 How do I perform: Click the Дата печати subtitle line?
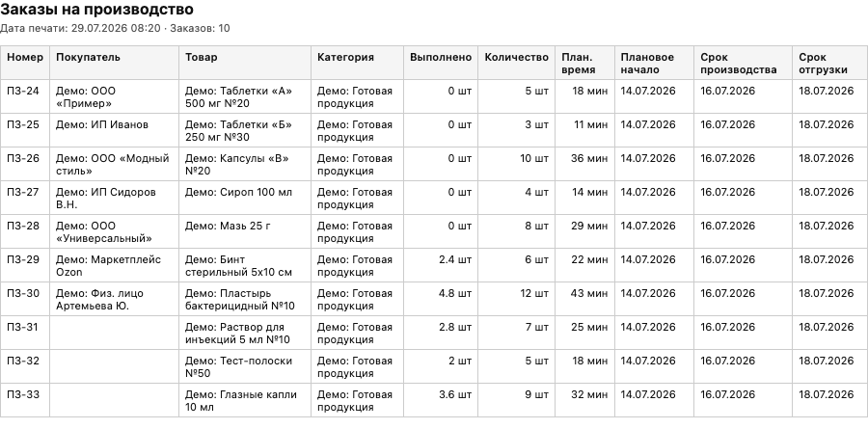(115, 28)
